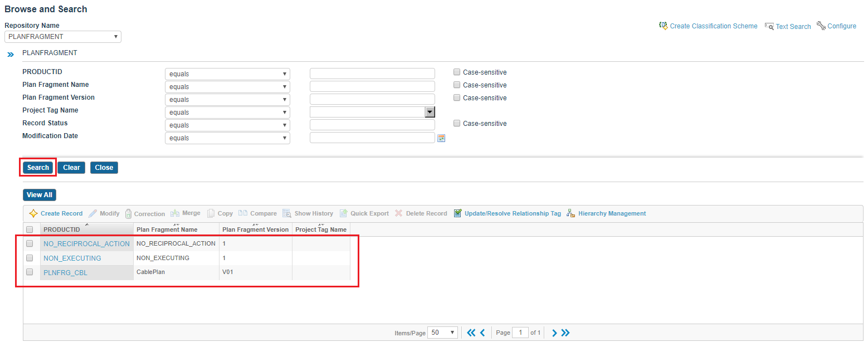
Task: Open the Items/Page 50 dropdown
Action: [443, 333]
